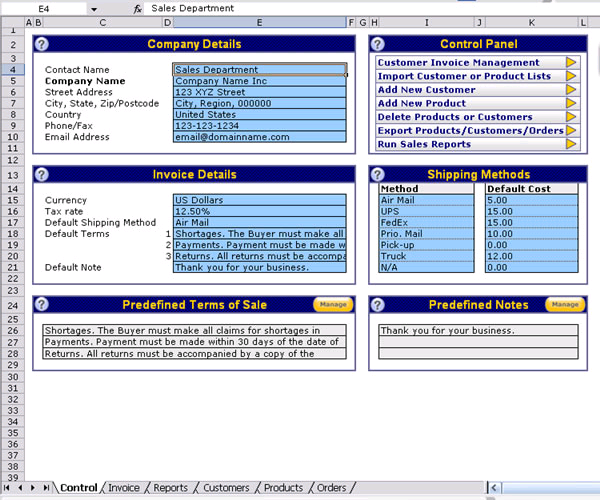Screen dimensions: 600x500
Task: Open Predefined Terms of Sale help icon
Action: pos(41,305)
